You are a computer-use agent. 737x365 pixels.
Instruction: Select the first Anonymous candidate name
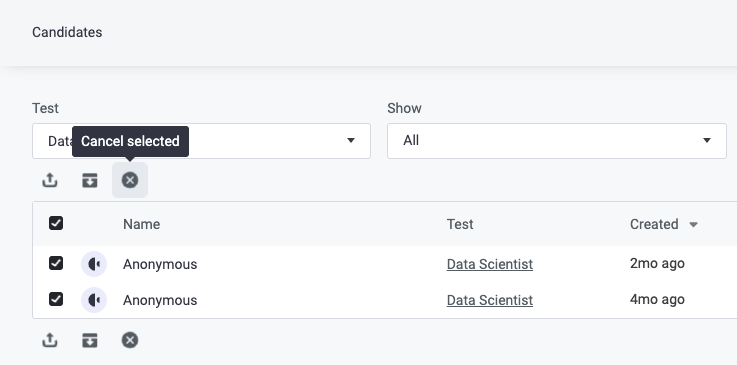point(160,264)
